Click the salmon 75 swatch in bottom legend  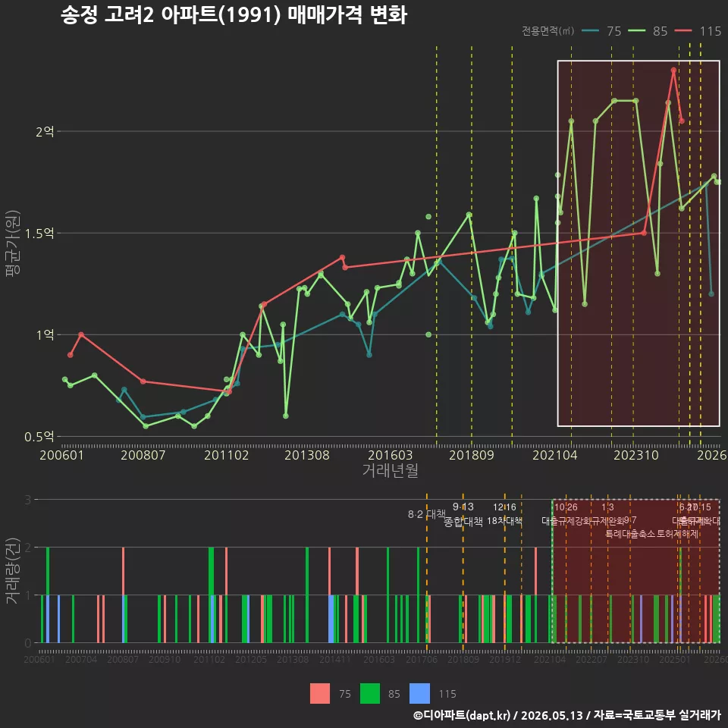coord(320,694)
